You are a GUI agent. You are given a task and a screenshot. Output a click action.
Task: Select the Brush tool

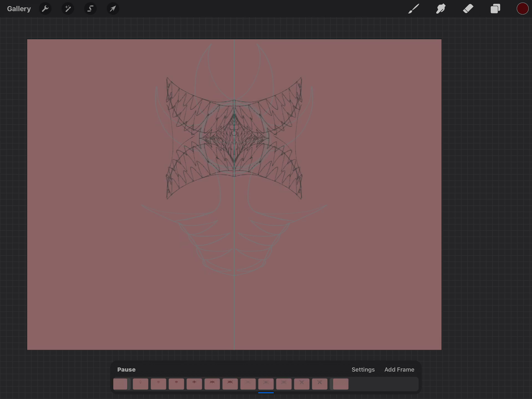point(413,9)
